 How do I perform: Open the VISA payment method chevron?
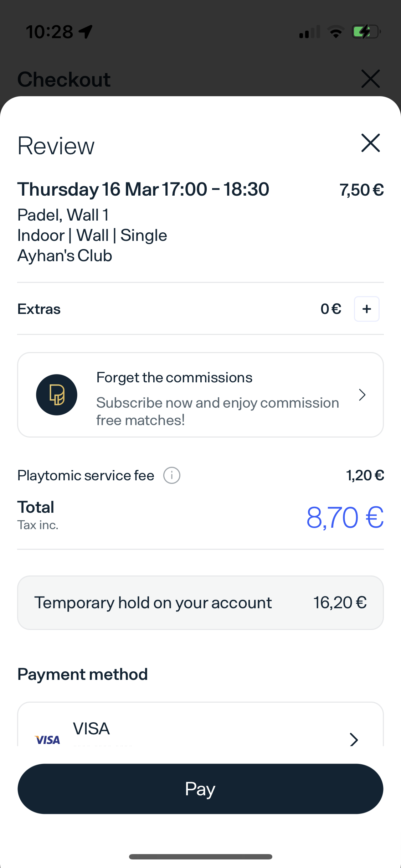coord(354,739)
